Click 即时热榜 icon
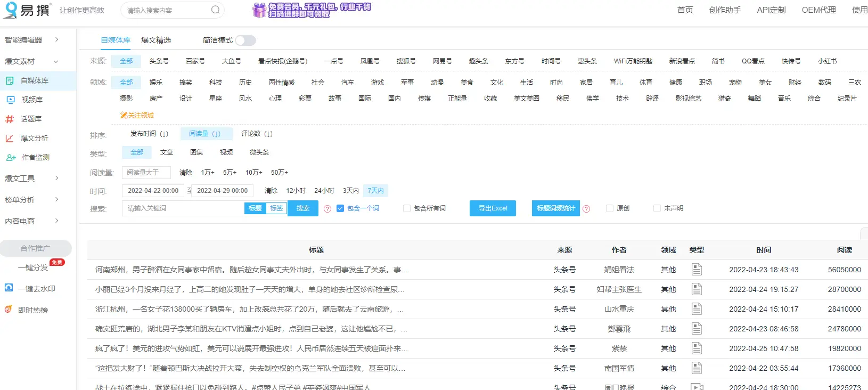The width and height of the screenshot is (868, 390). pos(9,309)
